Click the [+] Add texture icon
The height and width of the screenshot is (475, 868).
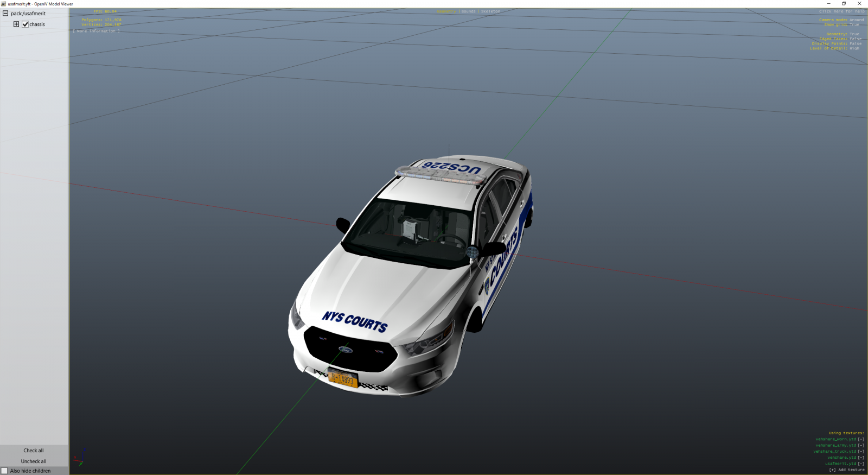point(832,470)
